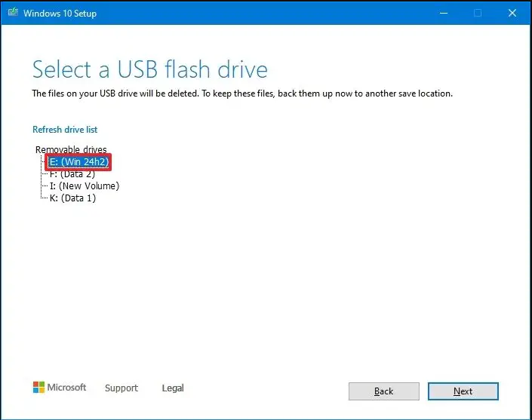Viewport: 532px width, 420px height.
Task: Click the 'files will be deleted' warning sentence
Action: (115, 94)
